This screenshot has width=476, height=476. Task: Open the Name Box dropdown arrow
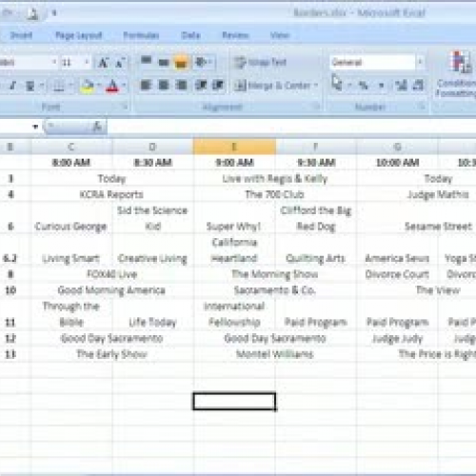35,127
